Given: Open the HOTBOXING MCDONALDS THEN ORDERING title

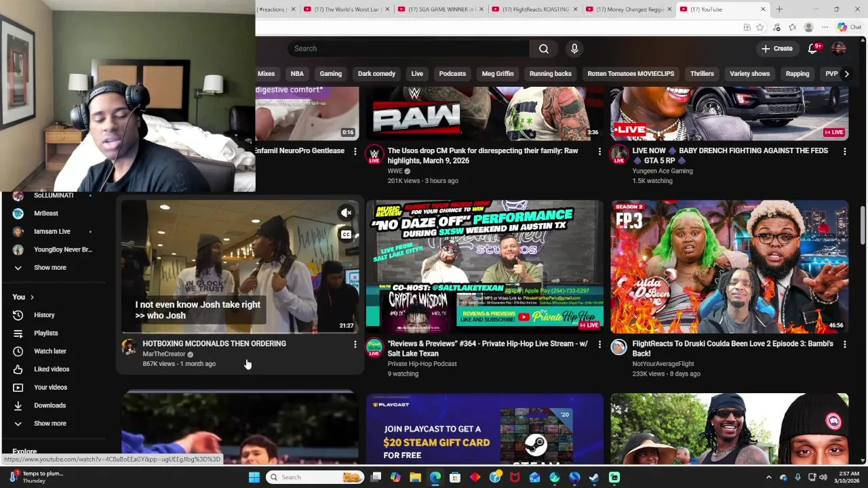Looking at the screenshot, I should [x=214, y=344].
